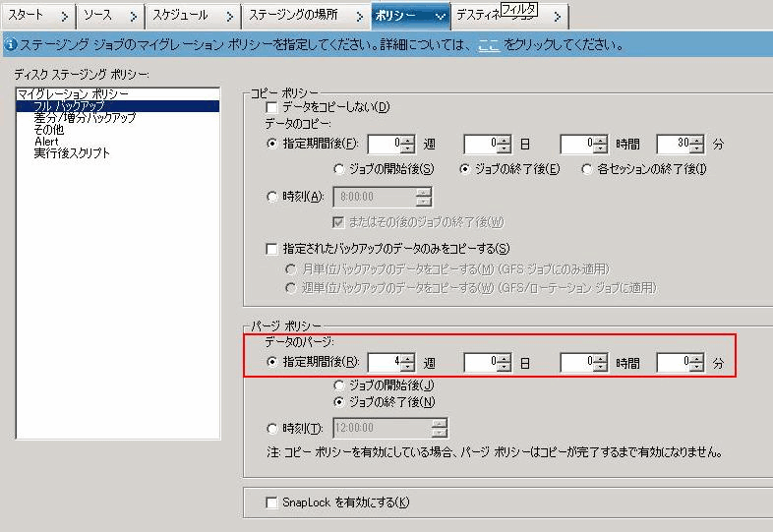The width and height of the screenshot is (773, 532).
Task: Click copy policy 日 days field
Action: point(481,144)
